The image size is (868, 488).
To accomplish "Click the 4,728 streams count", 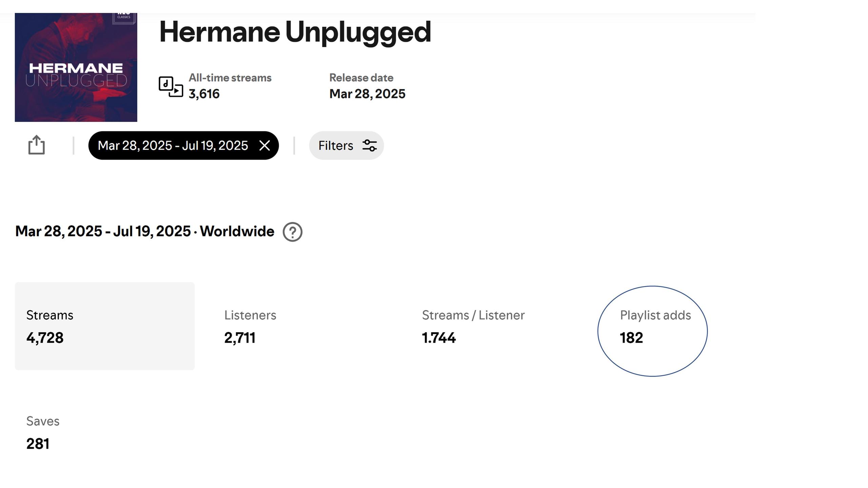I will (x=45, y=338).
